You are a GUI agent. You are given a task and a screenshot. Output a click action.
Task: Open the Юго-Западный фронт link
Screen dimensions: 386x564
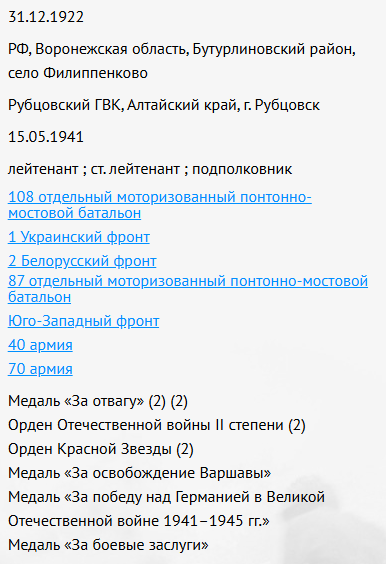pyautogui.click(x=83, y=321)
